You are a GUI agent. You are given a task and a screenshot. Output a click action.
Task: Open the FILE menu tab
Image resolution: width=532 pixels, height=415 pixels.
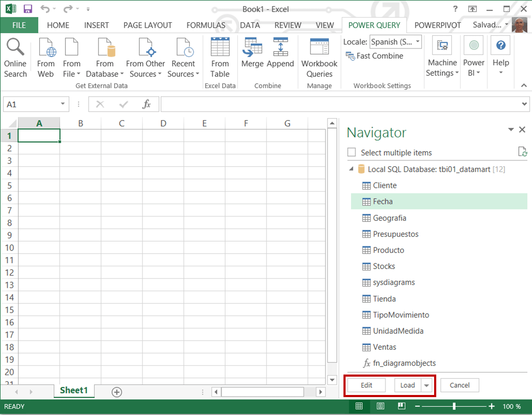19,25
